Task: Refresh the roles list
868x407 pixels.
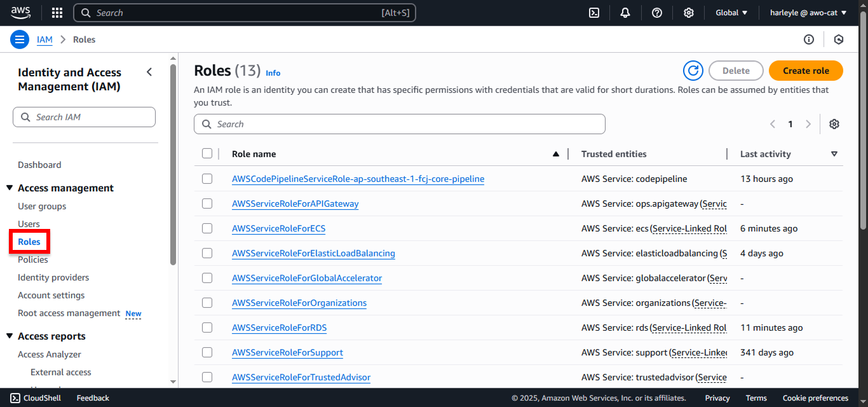Action: 693,71
